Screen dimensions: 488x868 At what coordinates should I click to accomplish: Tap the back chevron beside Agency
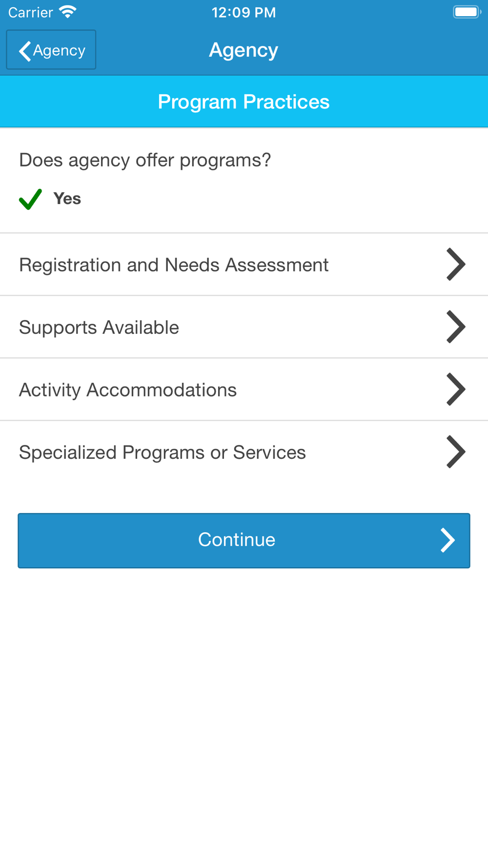tap(25, 51)
